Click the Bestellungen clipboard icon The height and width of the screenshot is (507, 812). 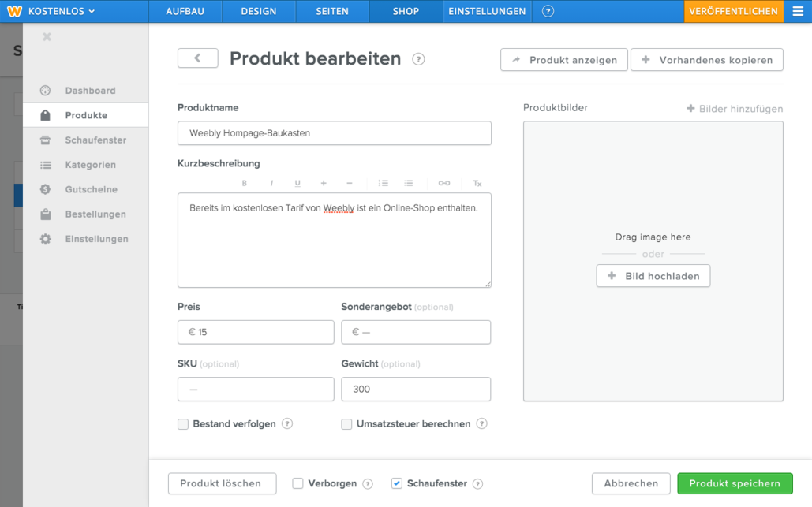46,214
